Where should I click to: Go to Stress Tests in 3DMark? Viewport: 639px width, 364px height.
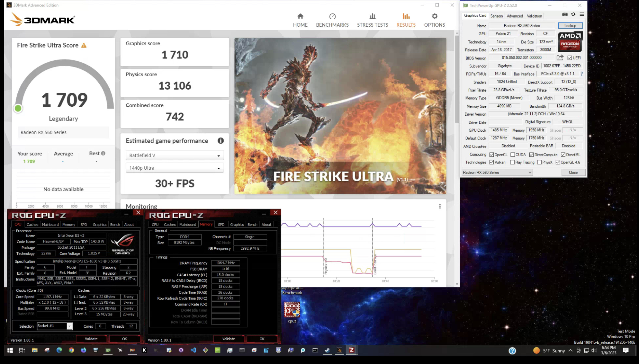pos(372,20)
